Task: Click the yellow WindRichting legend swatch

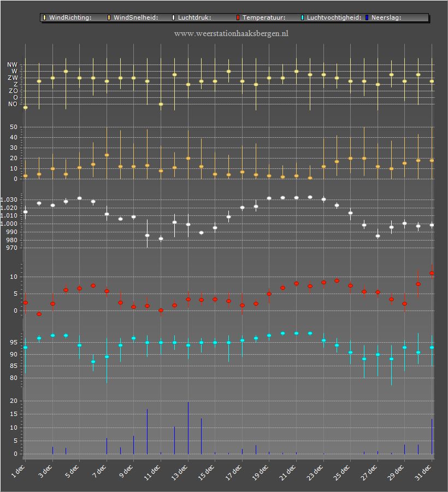Action: tap(44, 17)
